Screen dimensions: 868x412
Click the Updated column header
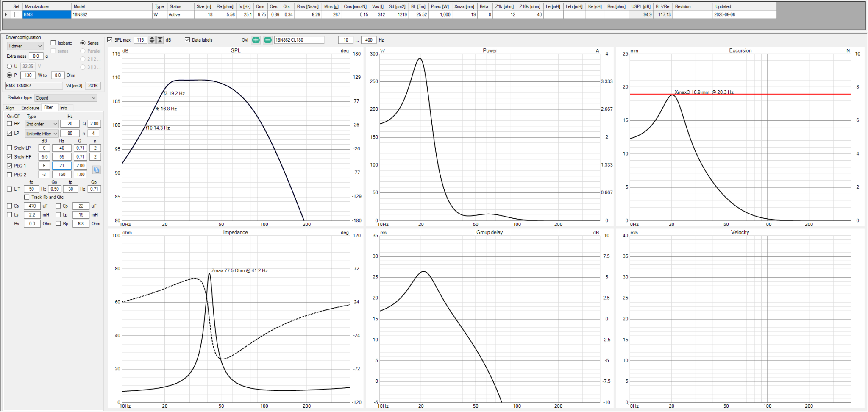click(745, 6)
